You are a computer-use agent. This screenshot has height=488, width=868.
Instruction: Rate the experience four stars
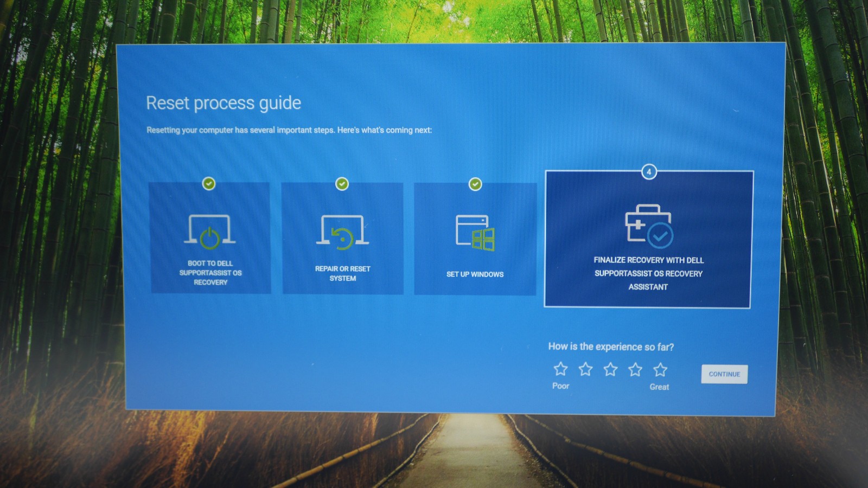(635, 370)
